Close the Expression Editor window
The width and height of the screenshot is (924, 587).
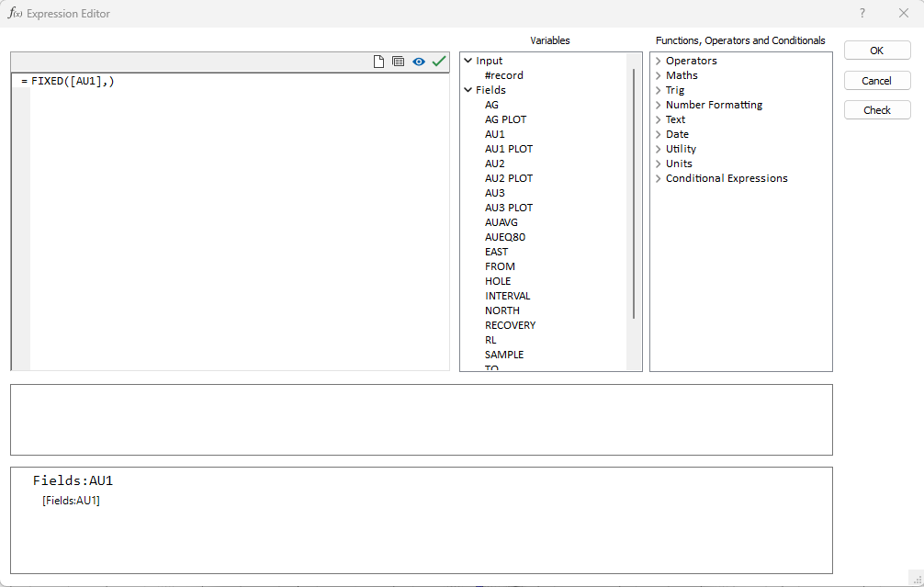[x=903, y=13]
